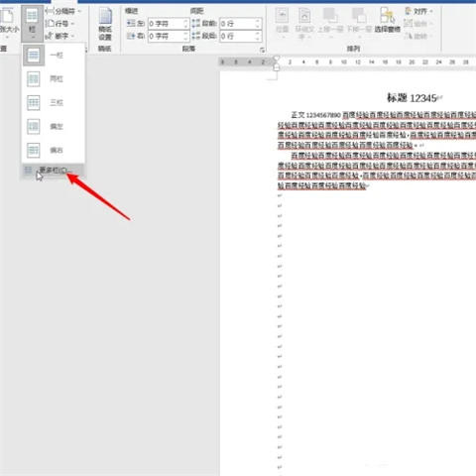Viewport: 476px width, 476px height.
Task: Increase or decrease the left indent stepper
Action: (185, 24)
